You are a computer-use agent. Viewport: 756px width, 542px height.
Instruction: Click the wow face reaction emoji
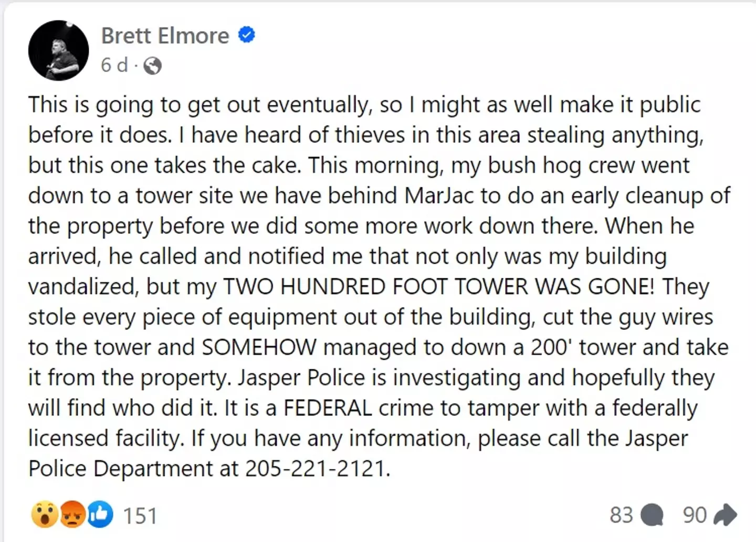coord(45,515)
